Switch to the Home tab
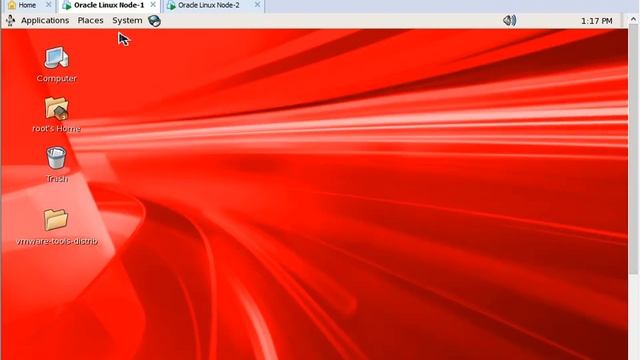This screenshot has width=640, height=360. coord(27,5)
